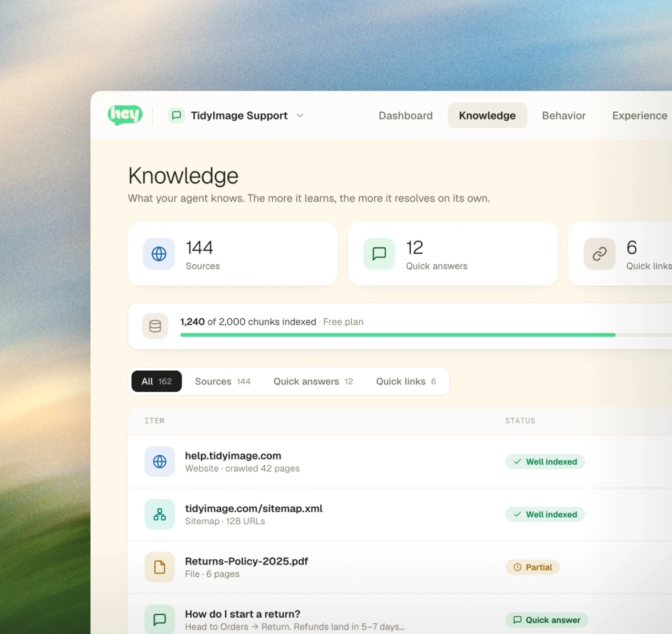
Task: Switch to the Behavior tab
Action: click(563, 115)
